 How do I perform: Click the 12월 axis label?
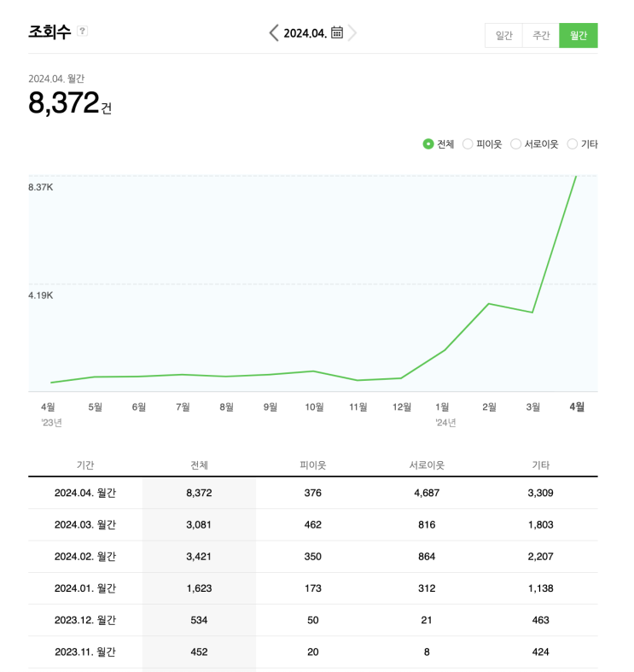pyautogui.click(x=402, y=406)
